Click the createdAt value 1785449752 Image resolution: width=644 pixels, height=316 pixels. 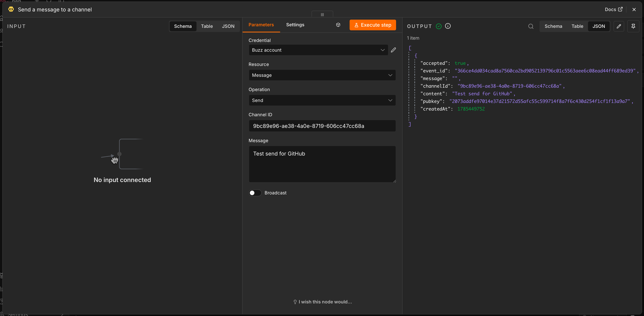tap(471, 109)
